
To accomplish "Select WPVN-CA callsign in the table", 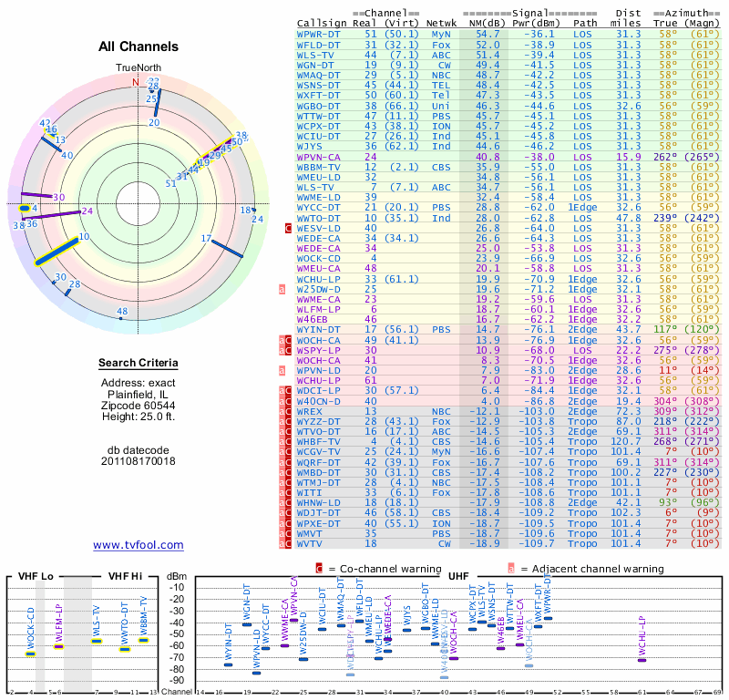I will tap(318, 157).
